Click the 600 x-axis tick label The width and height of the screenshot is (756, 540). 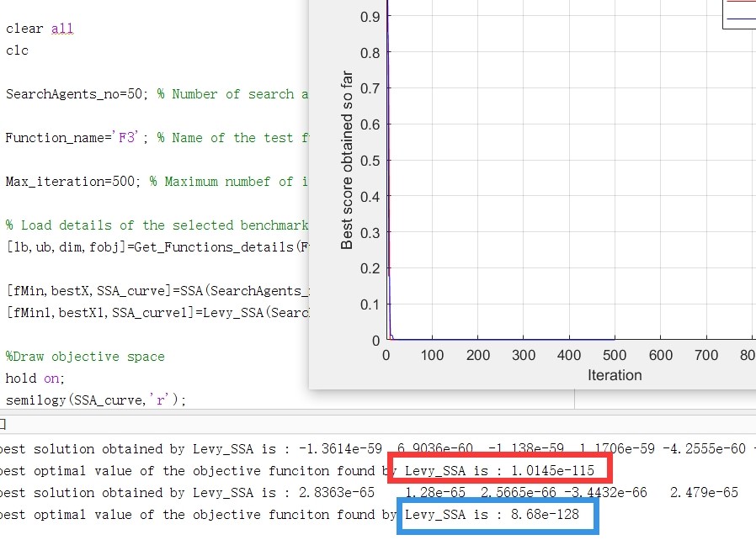point(661,356)
